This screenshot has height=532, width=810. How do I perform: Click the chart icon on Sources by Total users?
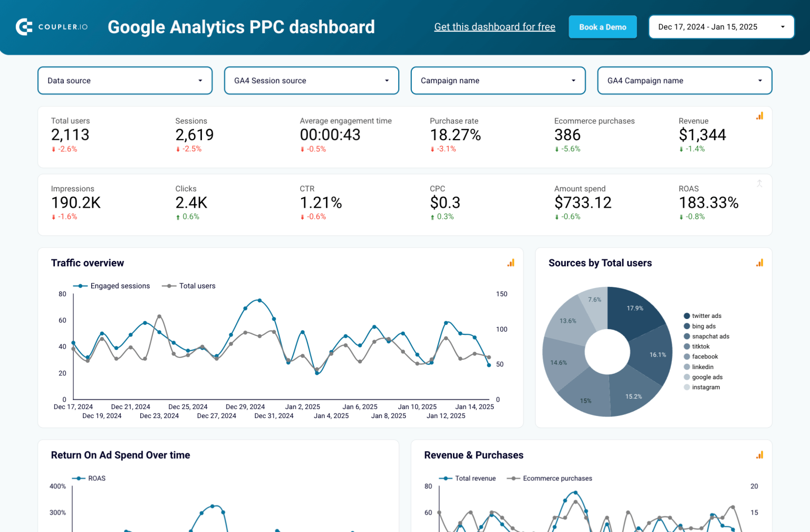pos(759,262)
